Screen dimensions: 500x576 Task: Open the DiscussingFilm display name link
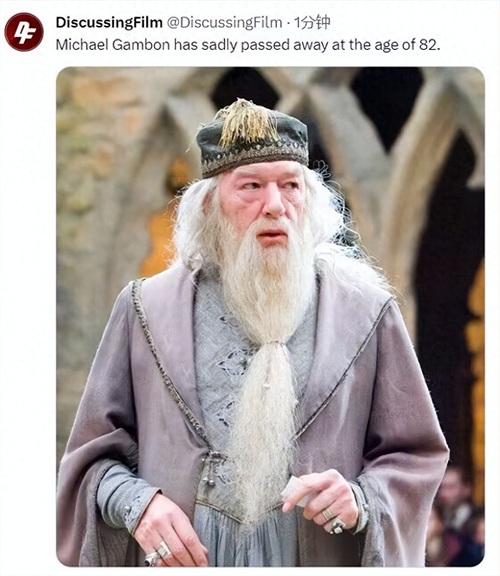109,23
